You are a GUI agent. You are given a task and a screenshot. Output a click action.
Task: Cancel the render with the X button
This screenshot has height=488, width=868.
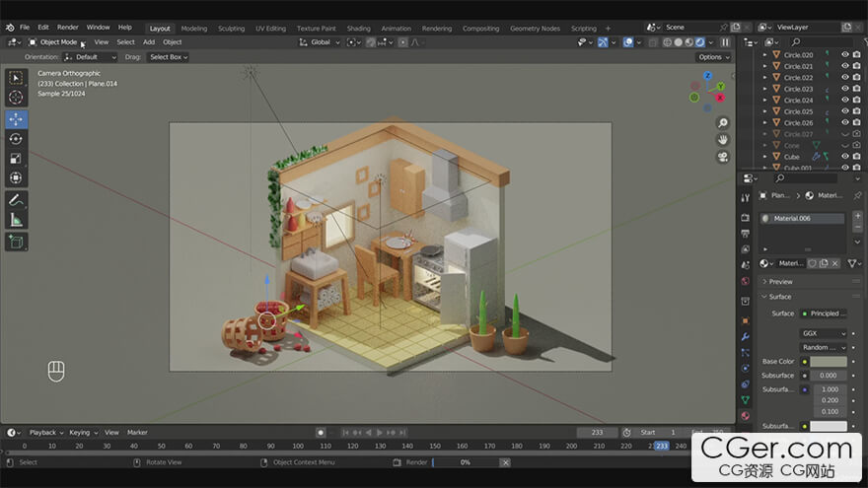tap(505, 462)
